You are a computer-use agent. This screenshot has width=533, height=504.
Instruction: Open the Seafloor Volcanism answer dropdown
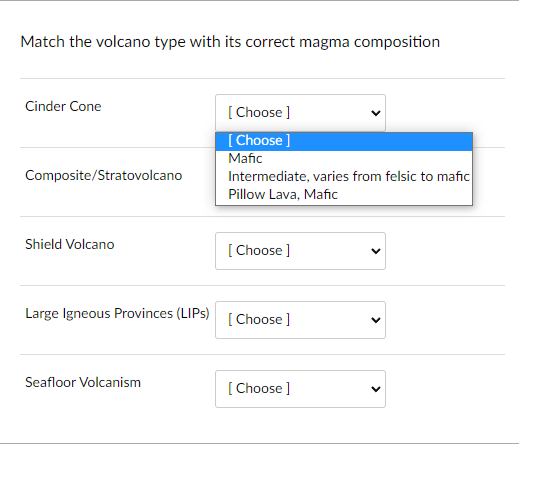pos(300,389)
